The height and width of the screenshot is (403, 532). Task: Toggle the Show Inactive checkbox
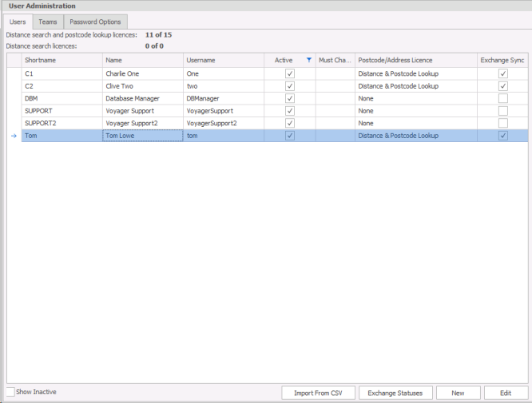coord(10,392)
